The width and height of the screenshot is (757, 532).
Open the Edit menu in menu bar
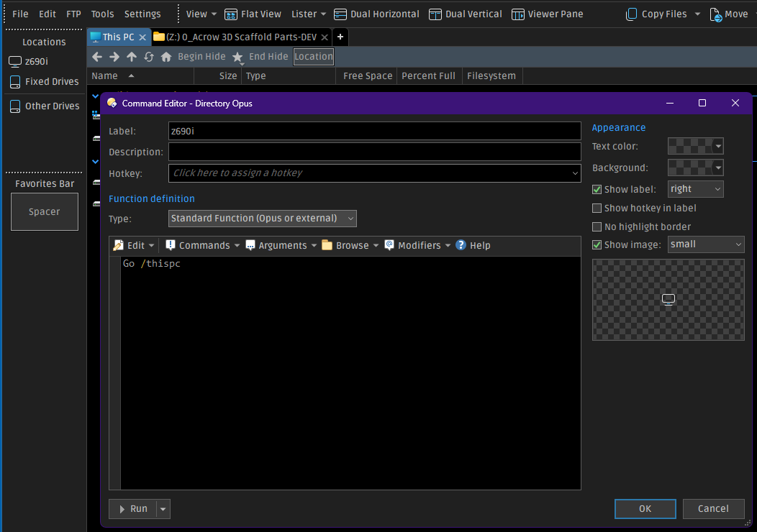47,14
